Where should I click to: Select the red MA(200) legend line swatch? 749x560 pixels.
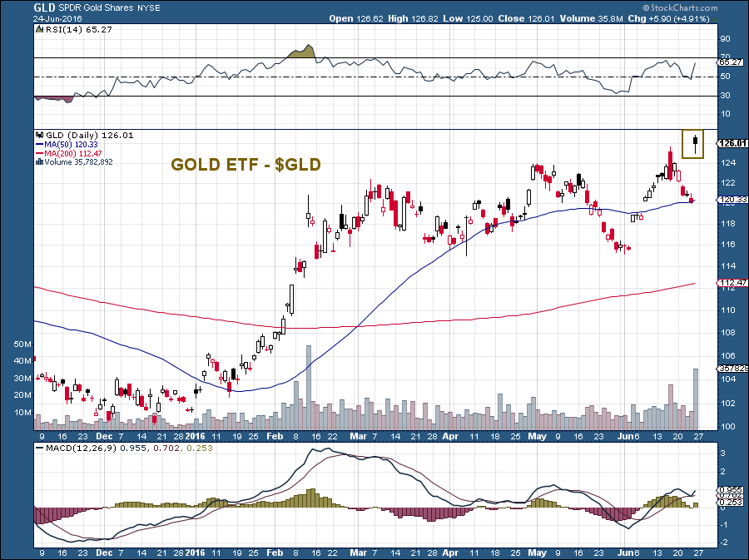40,154
